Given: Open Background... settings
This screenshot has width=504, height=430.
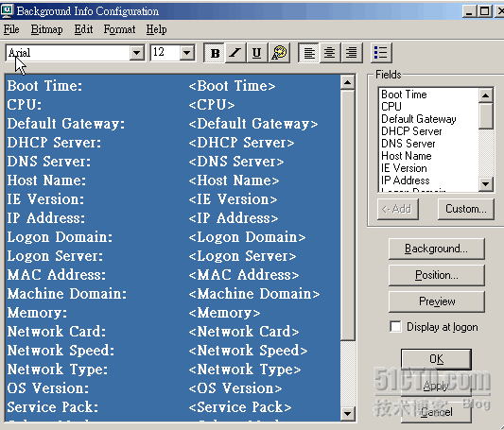Looking at the screenshot, I should (437, 249).
